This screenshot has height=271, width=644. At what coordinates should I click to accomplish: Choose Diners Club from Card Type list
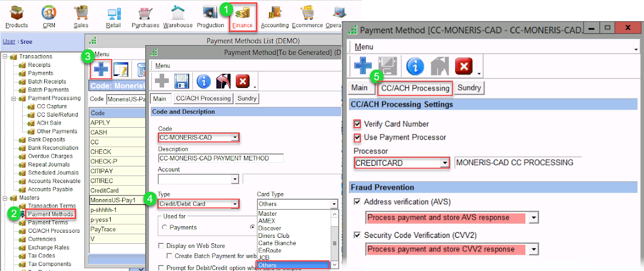click(x=273, y=236)
